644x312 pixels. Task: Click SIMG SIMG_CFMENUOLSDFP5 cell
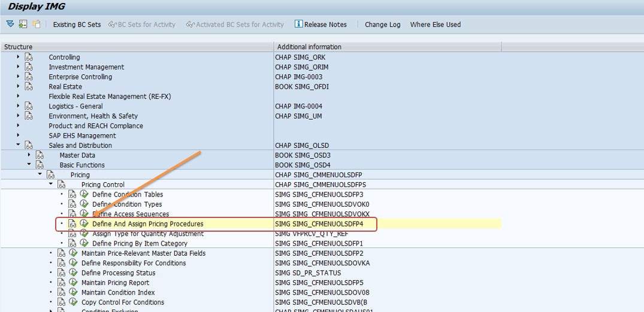point(319,283)
